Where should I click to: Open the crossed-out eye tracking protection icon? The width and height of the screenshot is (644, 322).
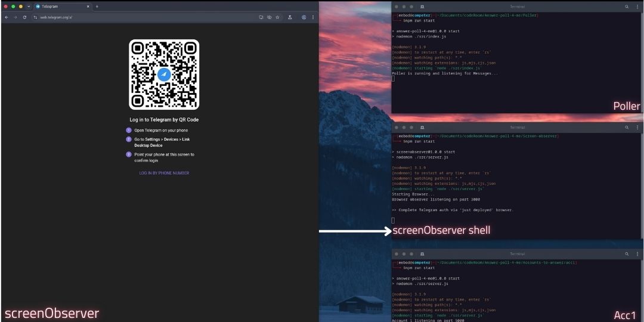tap(270, 17)
